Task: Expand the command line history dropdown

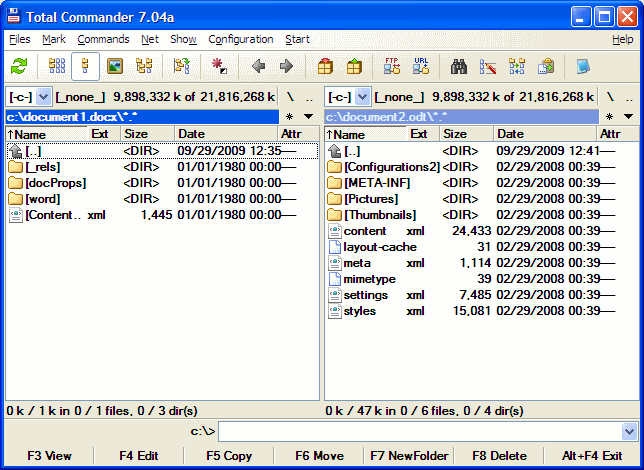Action: tap(628, 431)
